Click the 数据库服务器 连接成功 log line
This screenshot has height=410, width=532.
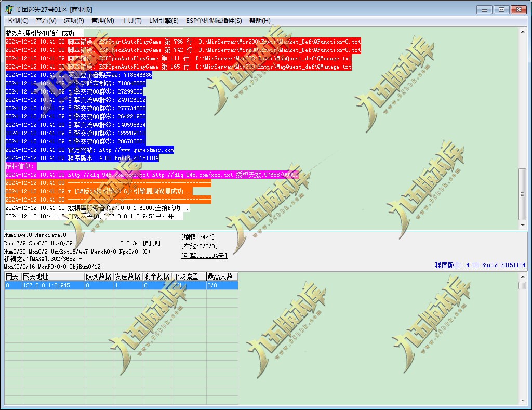97,208
